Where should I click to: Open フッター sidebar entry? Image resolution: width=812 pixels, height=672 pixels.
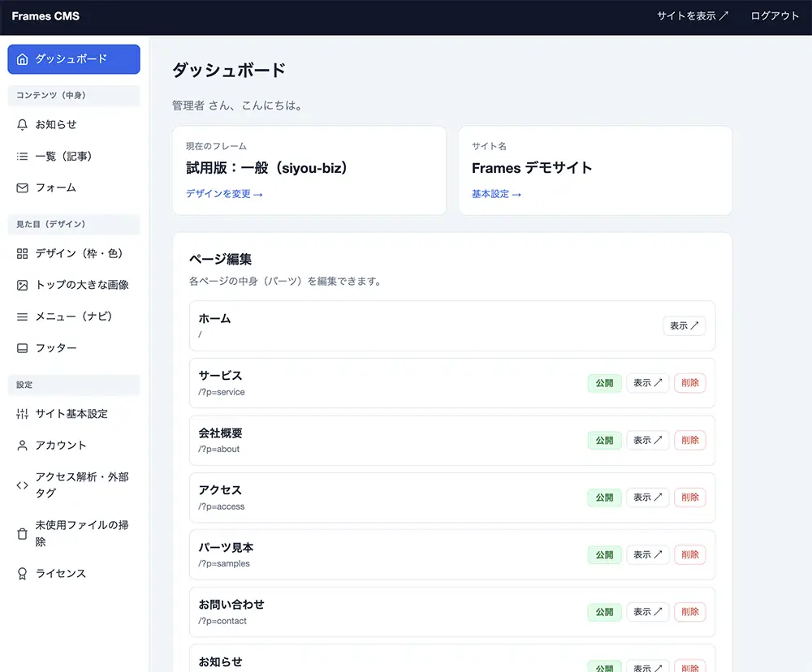pyautogui.click(x=74, y=348)
